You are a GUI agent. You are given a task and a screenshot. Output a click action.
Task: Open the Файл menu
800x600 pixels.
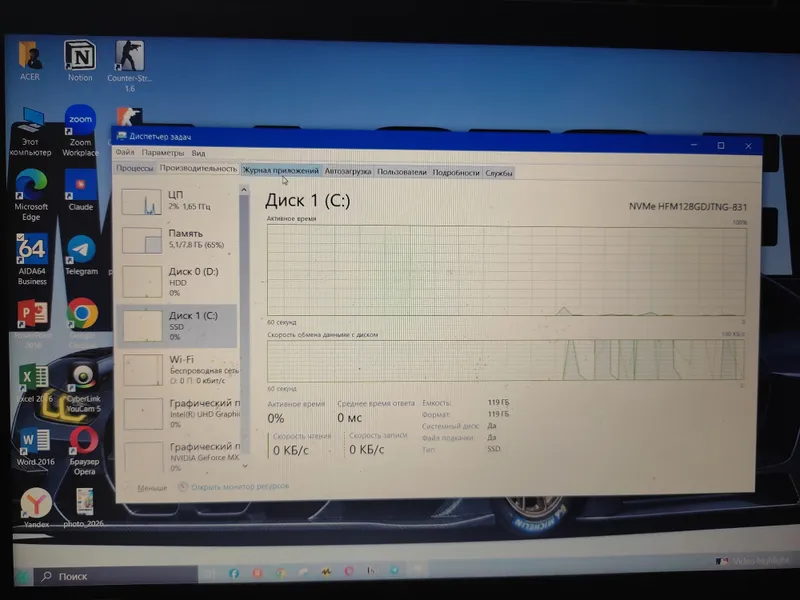[125, 152]
